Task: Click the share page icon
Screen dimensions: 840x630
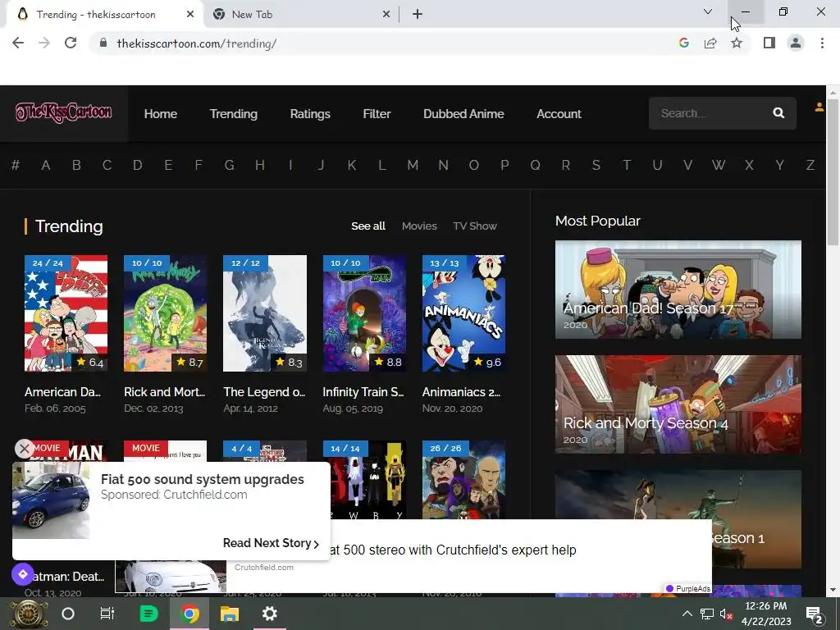Action: [710, 43]
